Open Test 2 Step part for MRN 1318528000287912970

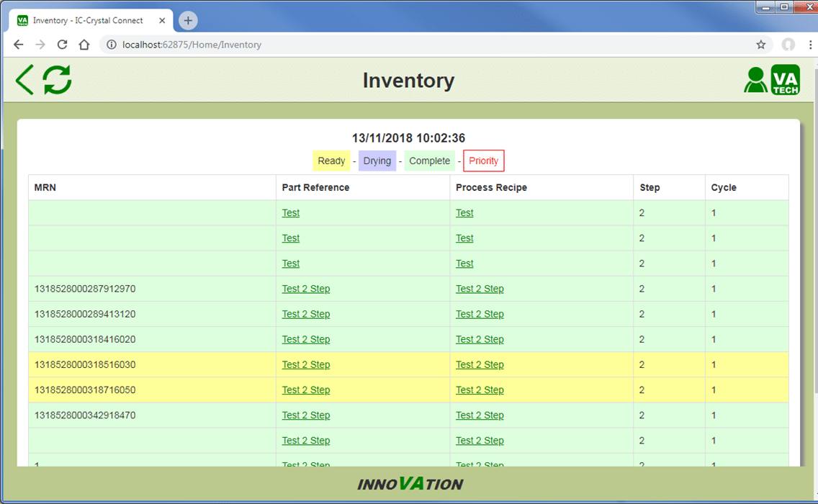click(305, 289)
